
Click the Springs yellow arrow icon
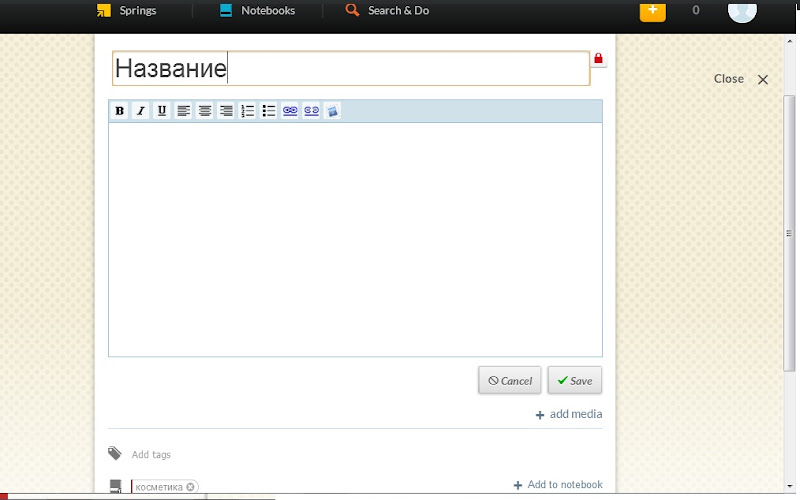point(104,10)
